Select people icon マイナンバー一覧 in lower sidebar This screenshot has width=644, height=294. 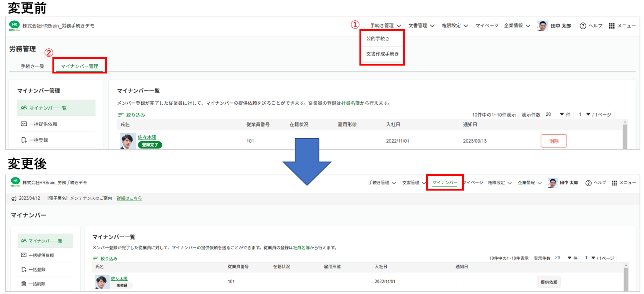pyautogui.click(x=24, y=241)
